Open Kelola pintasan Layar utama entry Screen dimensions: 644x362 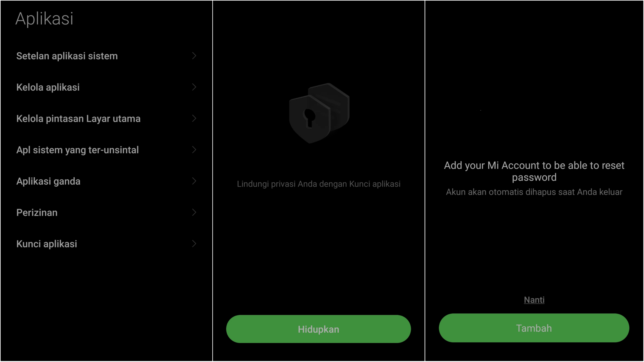point(106,118)
